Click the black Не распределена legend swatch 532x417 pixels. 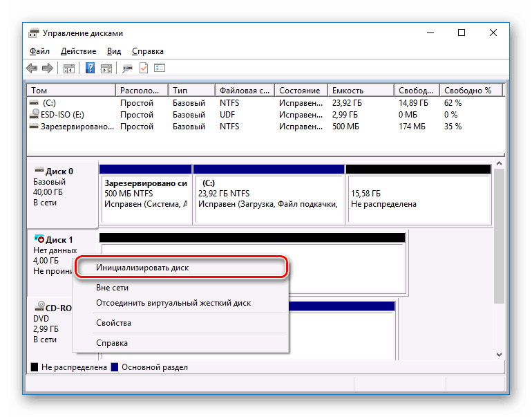tap(35, 367)
